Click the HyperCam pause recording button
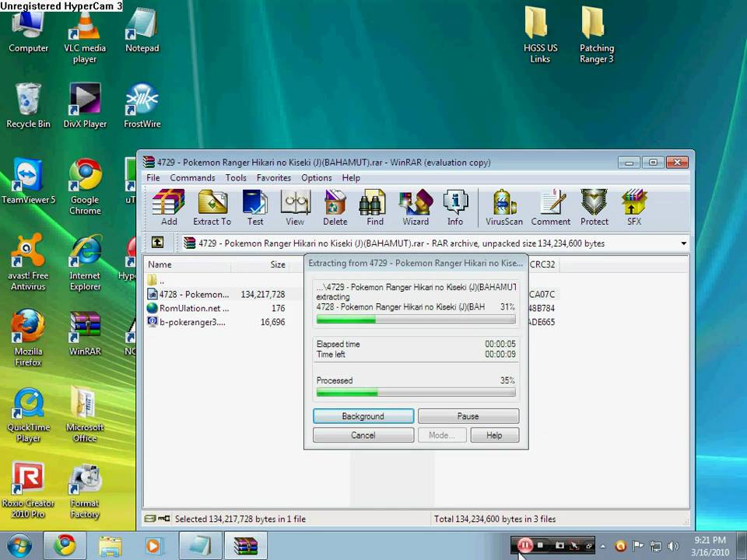This screenshot has height=560, width=747. [524, 545]
